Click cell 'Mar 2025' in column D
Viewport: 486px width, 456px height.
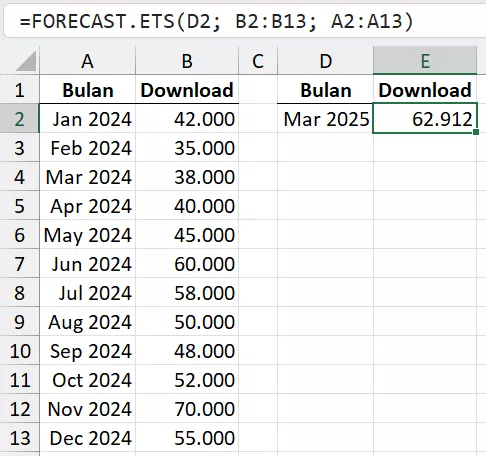point(325,119)
